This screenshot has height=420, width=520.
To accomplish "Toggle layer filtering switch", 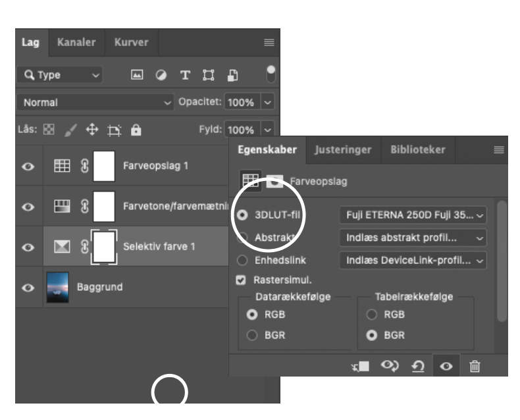I will (271, 74).
